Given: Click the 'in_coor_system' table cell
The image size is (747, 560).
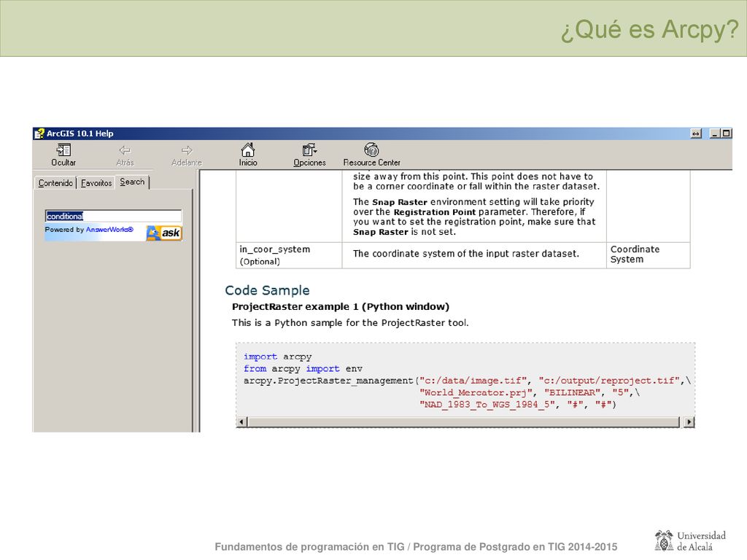Looking at the screenshot, I should coord(289,255).
